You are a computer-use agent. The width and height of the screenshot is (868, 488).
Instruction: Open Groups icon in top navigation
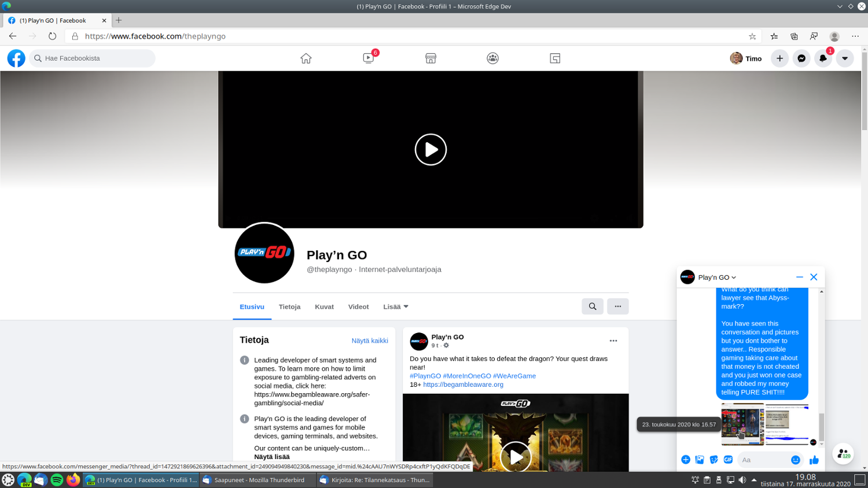point(492,58)
